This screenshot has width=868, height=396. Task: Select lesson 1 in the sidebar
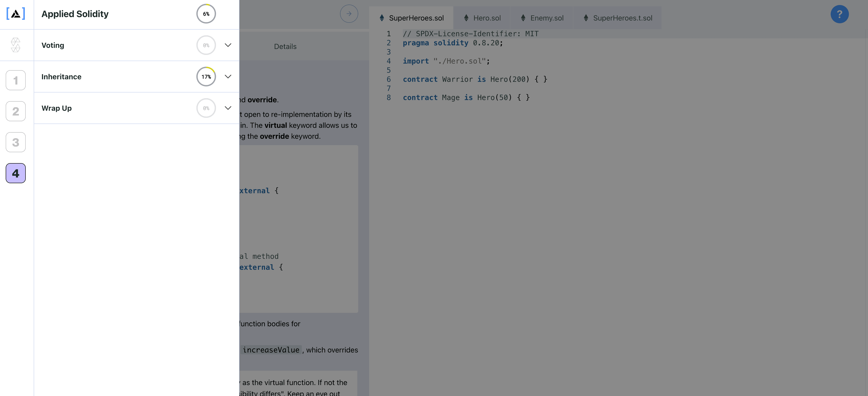click(x=15, y=80)
